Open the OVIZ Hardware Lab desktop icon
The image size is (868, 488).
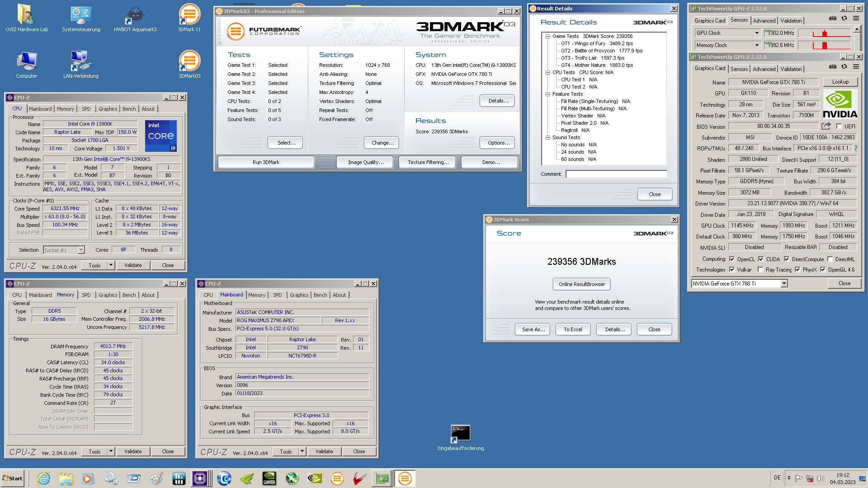(x=27, y=18)
